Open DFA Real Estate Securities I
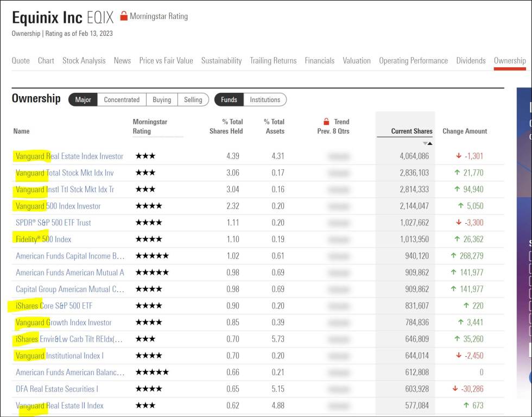This screenshot has width=532, height=417. (56, 389)
